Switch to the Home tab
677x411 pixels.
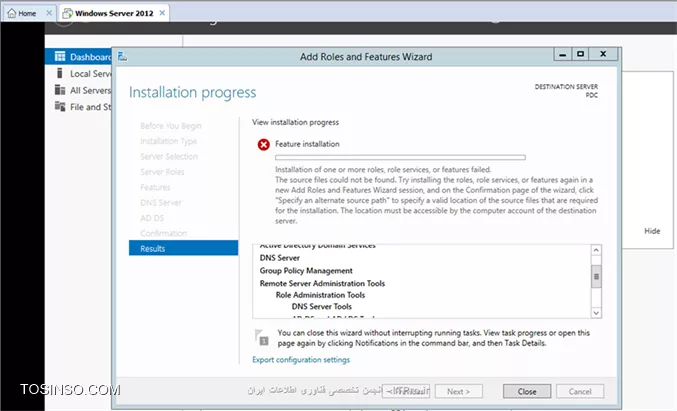[x=27, y=13]
